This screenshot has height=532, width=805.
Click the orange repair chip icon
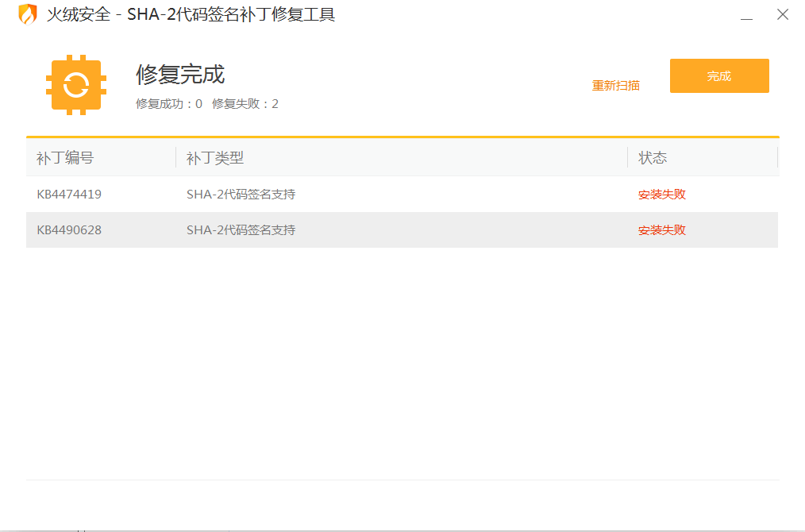tap(76, 85)
